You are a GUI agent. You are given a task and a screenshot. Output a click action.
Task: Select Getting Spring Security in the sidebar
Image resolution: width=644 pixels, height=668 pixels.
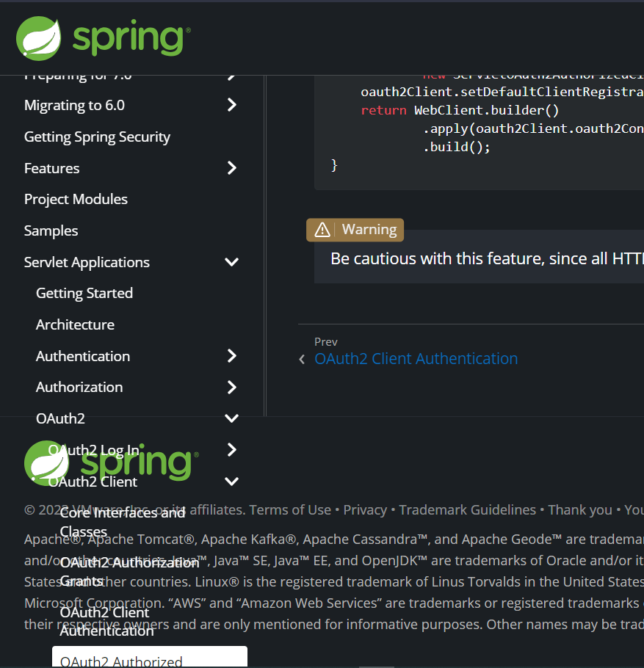tap(96, 137)
